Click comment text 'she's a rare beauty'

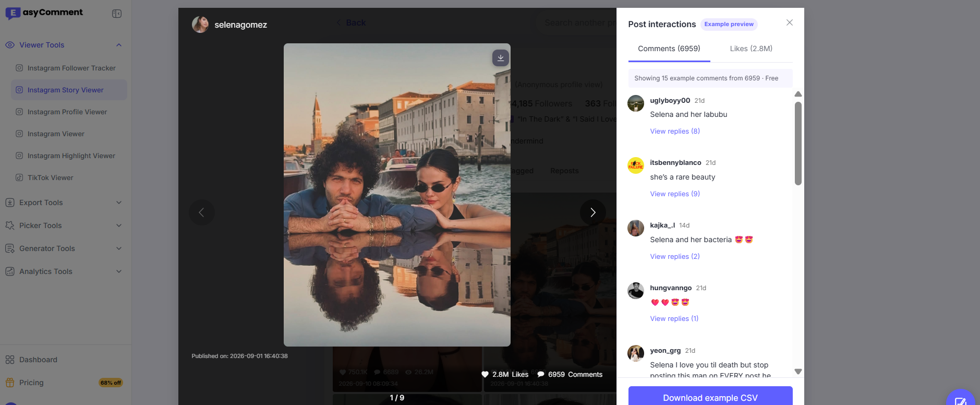[x=683, y=177]
